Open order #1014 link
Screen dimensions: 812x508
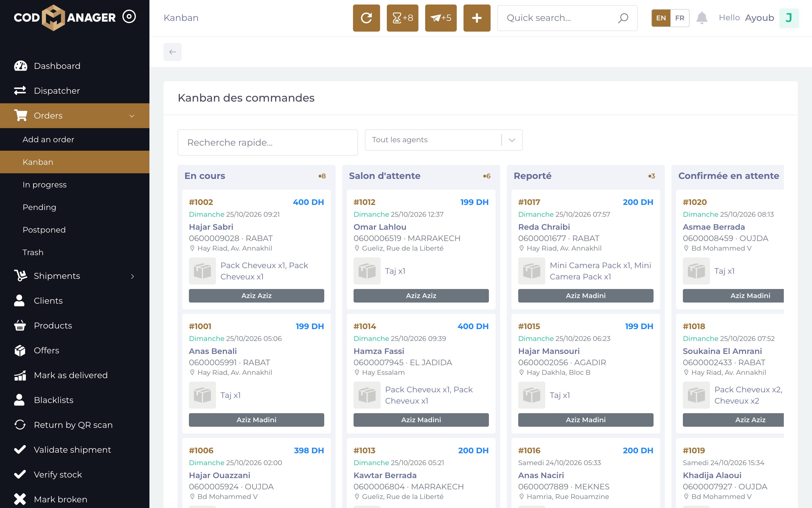pos(365,326)
